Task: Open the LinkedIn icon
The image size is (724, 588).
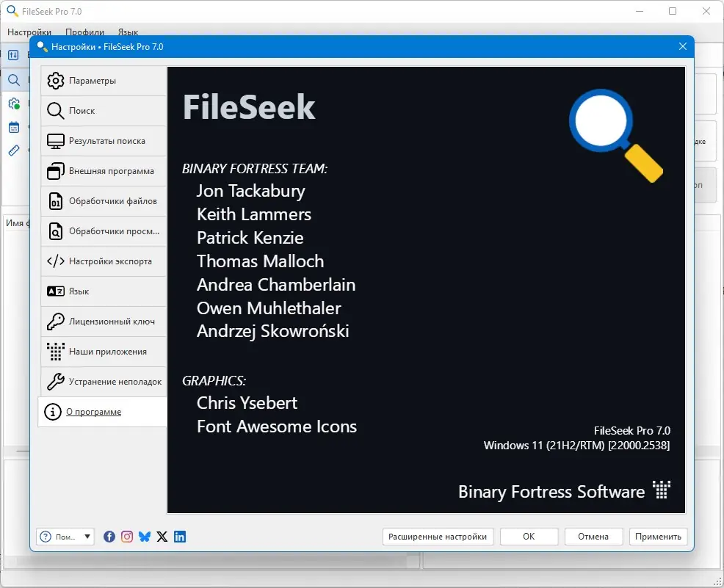Action: coord(180,537)
